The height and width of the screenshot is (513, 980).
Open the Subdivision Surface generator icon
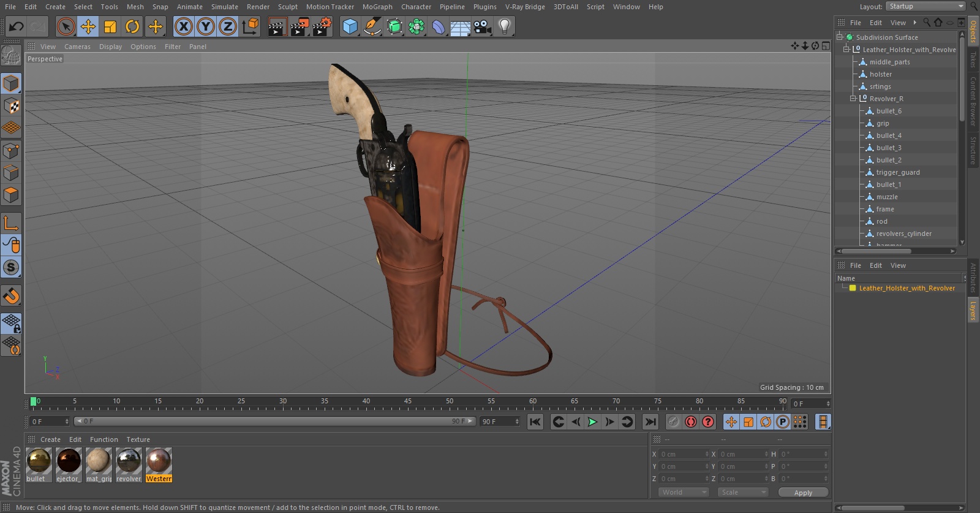(394, 26)
